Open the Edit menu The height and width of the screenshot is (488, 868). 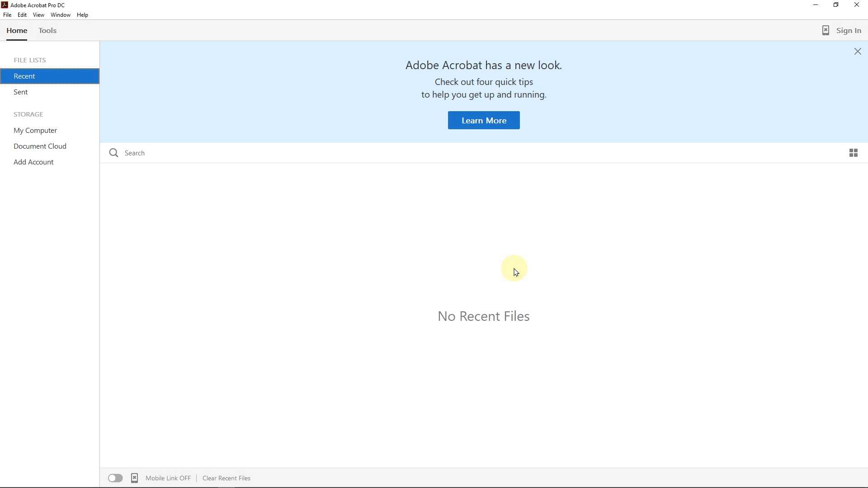point(22,15)
